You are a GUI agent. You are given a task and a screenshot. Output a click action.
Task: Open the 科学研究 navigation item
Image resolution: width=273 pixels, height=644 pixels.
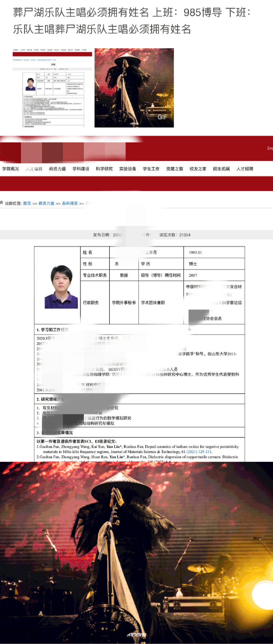click(x=104, y=169)
